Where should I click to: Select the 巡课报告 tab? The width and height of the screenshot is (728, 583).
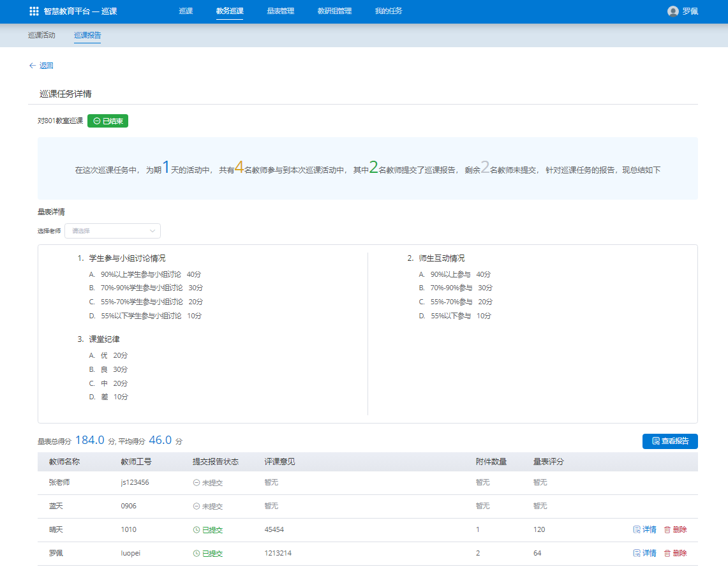(x=87, y=35)
